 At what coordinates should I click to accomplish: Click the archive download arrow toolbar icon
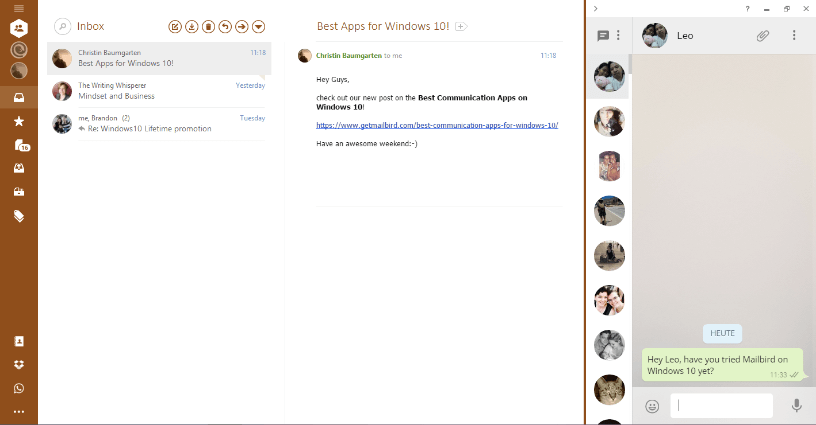(192, 27)
